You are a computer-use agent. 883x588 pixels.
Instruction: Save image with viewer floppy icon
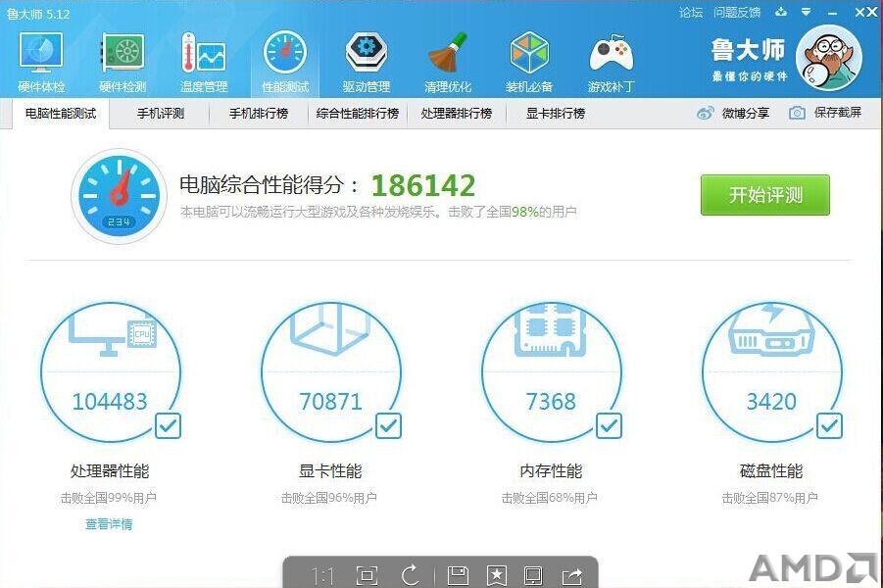[458, 575]
